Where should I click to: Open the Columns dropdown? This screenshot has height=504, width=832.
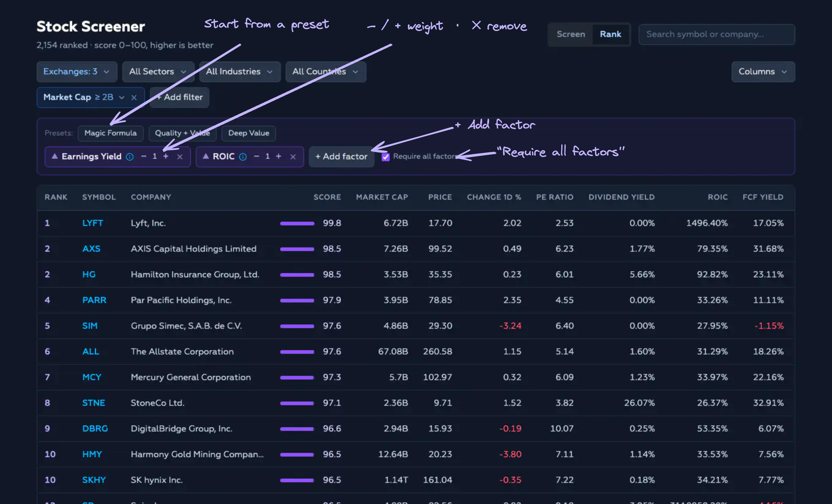(763, 72)
